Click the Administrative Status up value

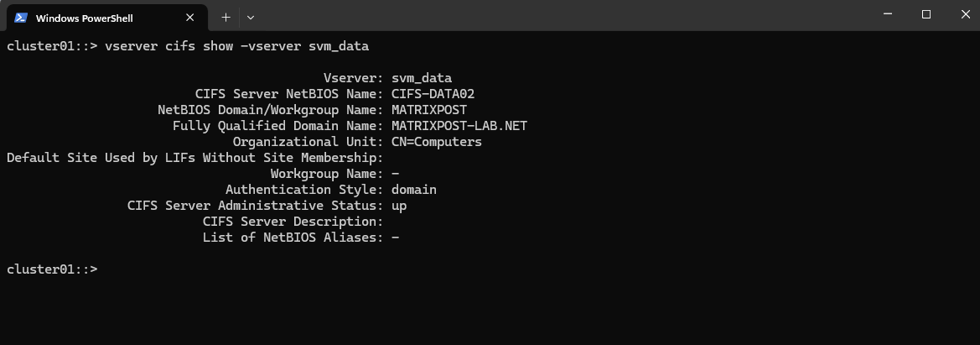pos(399,206)
